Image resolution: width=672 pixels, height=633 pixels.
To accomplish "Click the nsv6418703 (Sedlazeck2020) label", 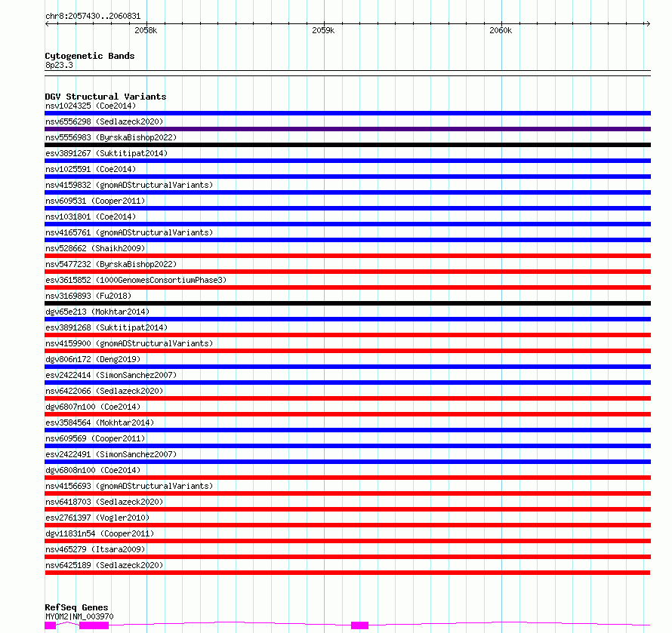I will [x=104, y=502].
